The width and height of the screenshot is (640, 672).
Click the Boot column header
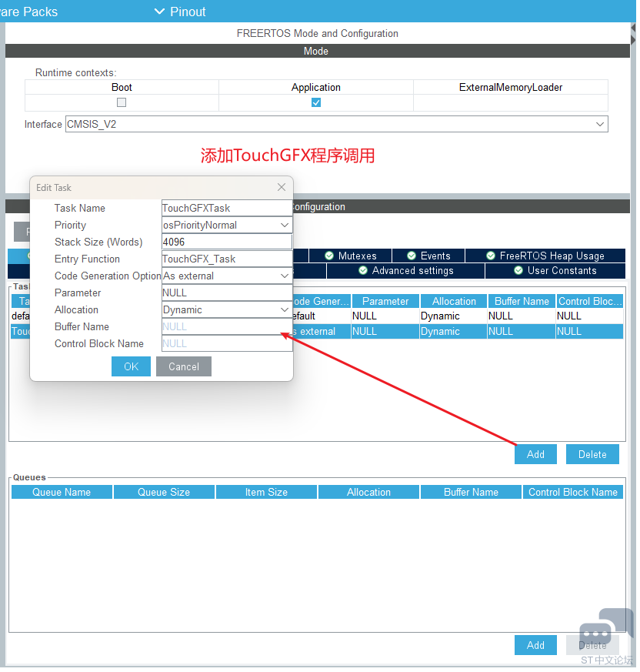[x=122, y=88]
